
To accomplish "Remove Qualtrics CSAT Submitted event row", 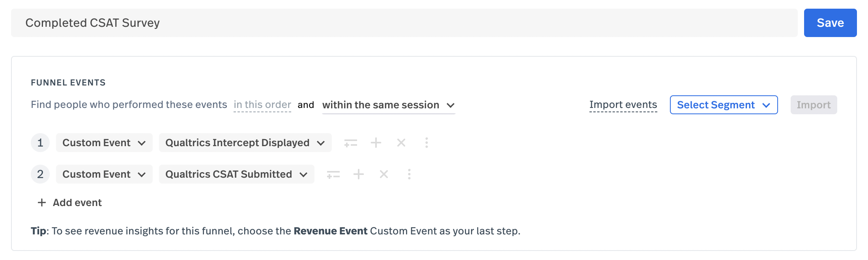I will click(x=384, y=174).
